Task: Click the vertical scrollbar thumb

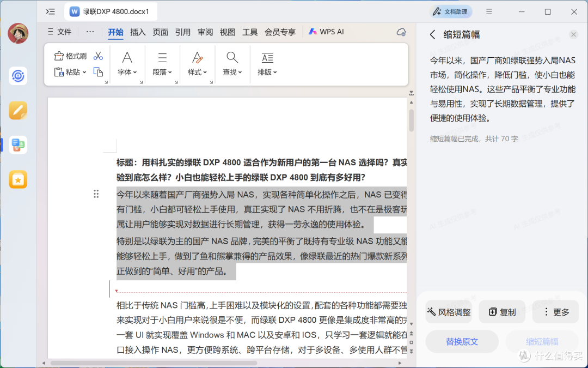Action: coord(412,120)
